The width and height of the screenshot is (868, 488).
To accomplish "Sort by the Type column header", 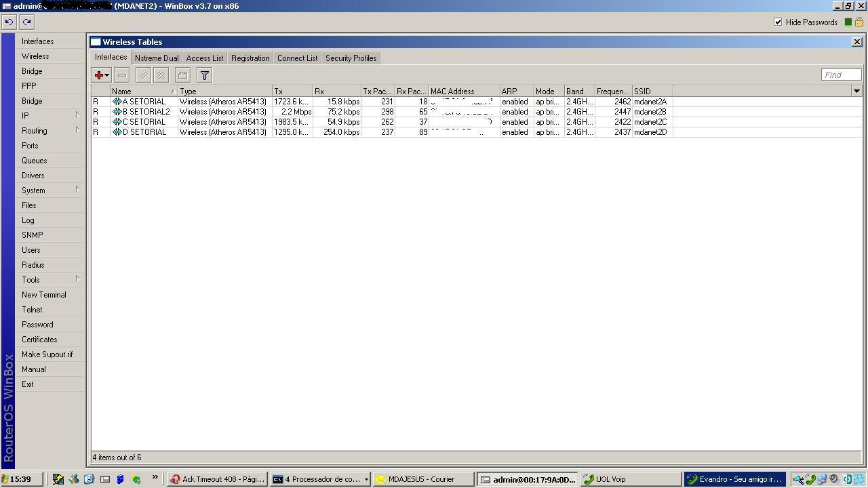I will coord(225,91).
